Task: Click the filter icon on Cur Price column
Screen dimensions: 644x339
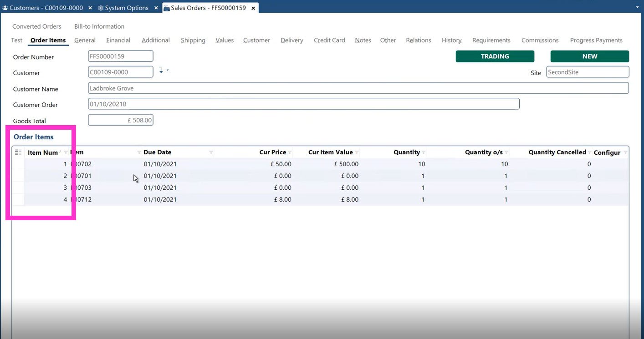Action: pyautogui.click(x=290, y=152)
